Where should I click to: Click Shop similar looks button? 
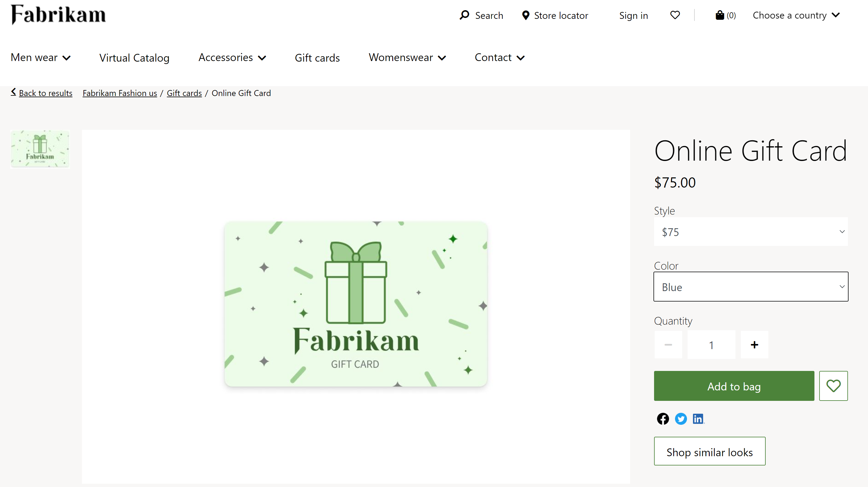tap(710, 451)
